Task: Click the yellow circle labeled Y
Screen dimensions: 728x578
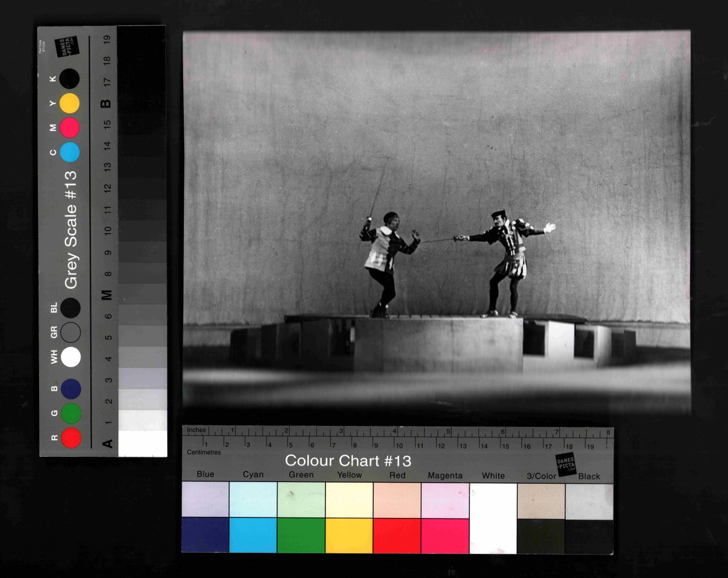Action: (x=69, y=103)
